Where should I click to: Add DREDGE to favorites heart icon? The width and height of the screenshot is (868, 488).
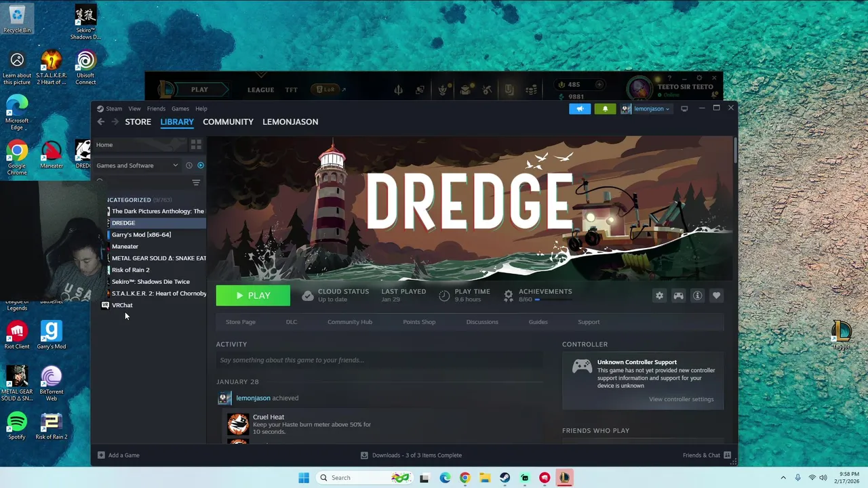coord(716,296)
